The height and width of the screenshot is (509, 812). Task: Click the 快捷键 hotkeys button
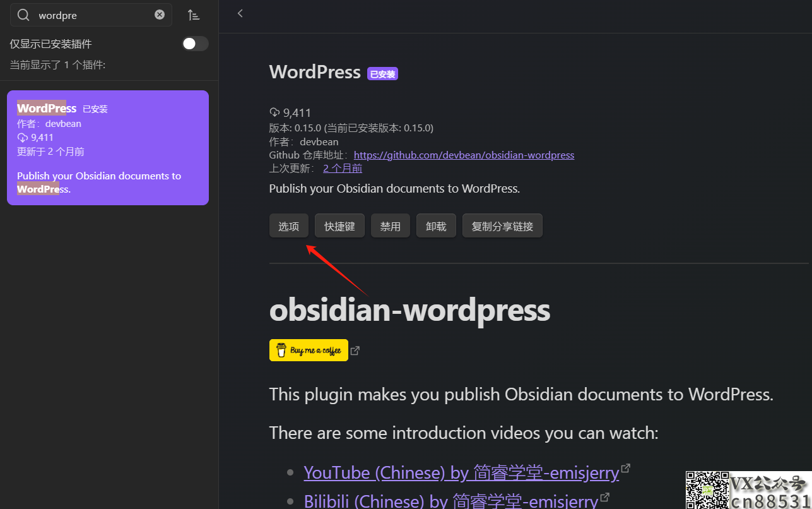click(x=339, y=226)
